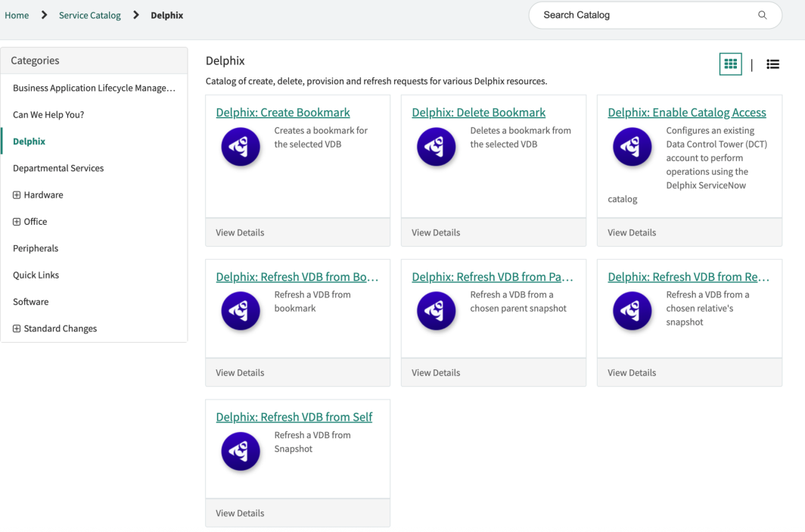Click the icon for Refresh VDB from Bookmark

(x=241, y=311)
